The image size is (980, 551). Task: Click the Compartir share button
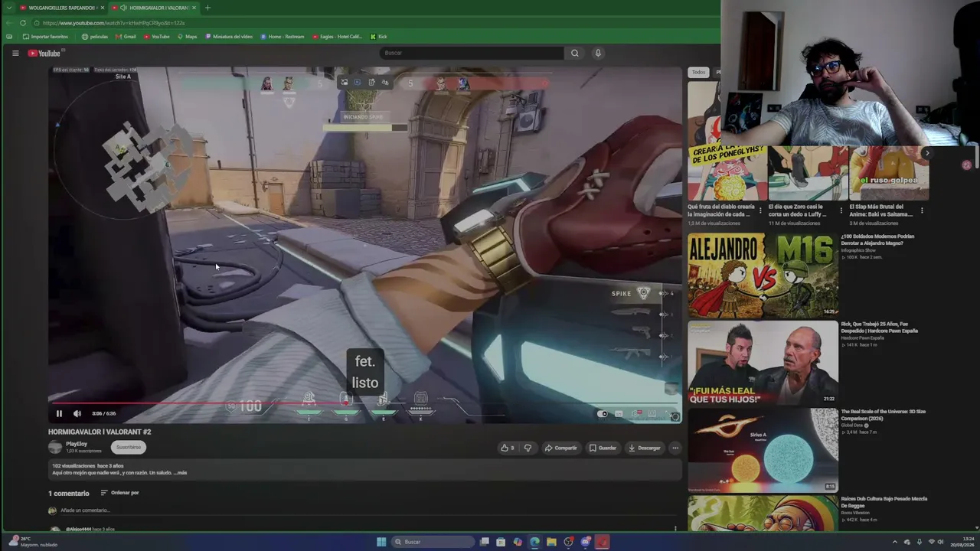tap(560, 448)
